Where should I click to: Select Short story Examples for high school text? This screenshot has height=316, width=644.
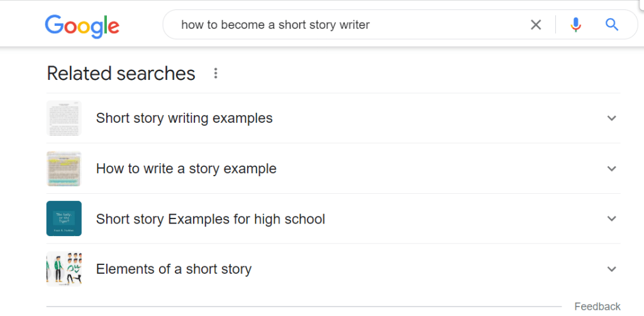coord(211,219)
